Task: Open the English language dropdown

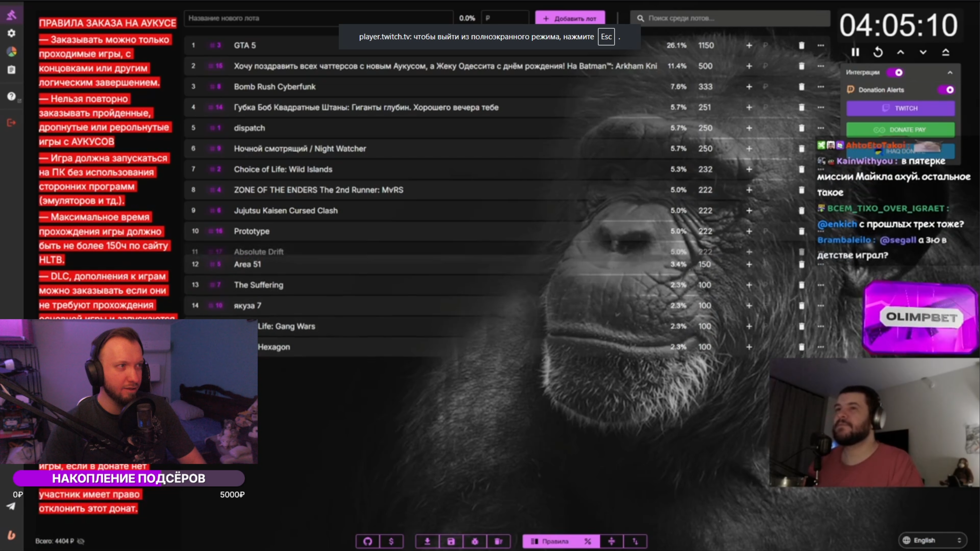Action: (933, 540)
